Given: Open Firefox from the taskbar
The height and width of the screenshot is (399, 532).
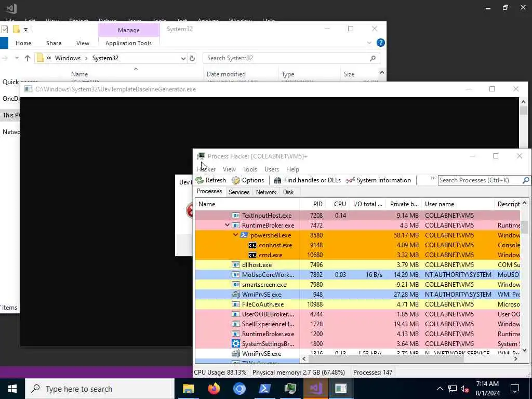Looking at the screenshot, I should [x=214, y=389].
